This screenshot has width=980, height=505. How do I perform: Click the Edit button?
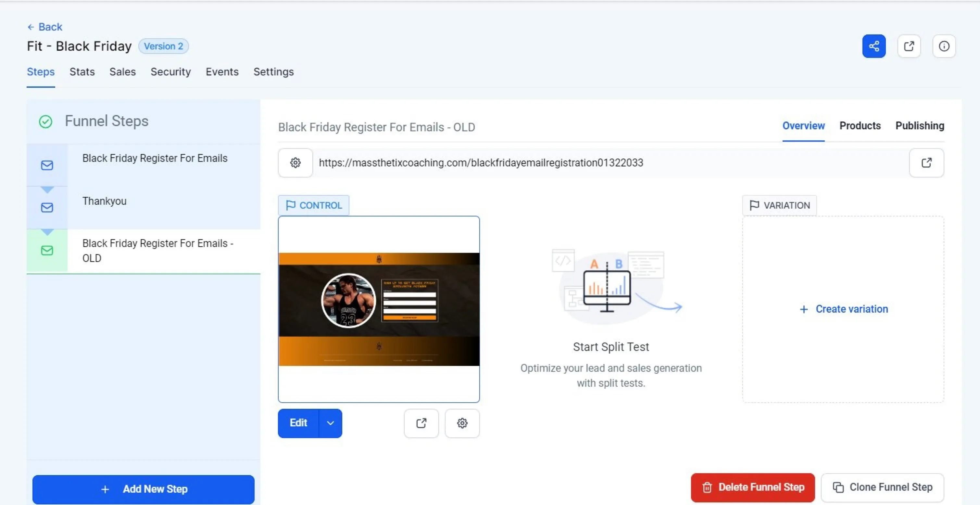[298, 423]
